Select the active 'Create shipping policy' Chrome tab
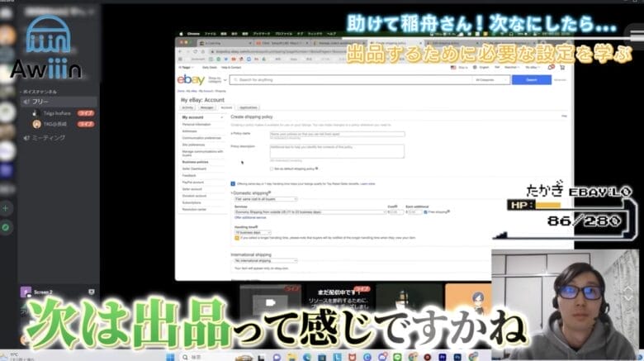Image resolution: width=644 pixels, height=361 pixels. 395,43
